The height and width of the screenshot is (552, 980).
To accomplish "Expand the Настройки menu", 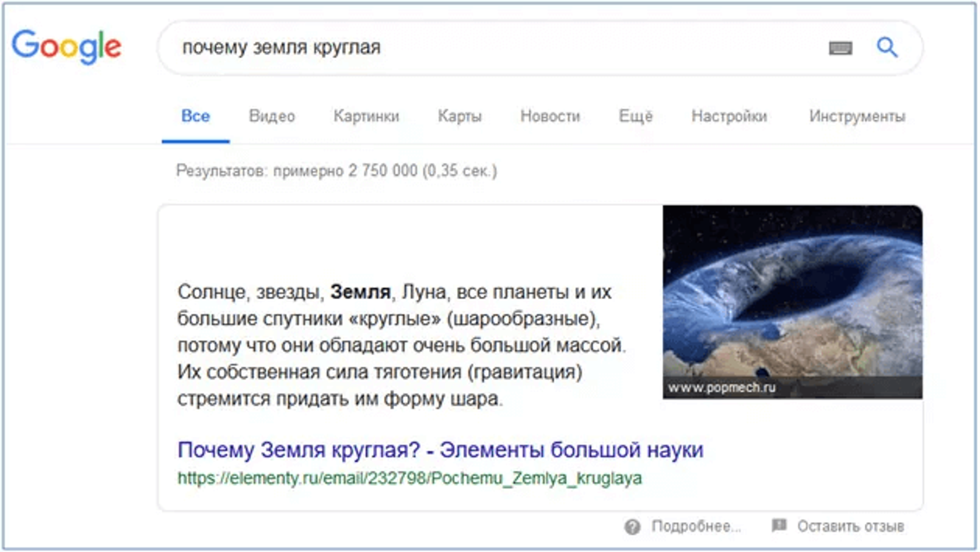I will [x=729, y=116].
